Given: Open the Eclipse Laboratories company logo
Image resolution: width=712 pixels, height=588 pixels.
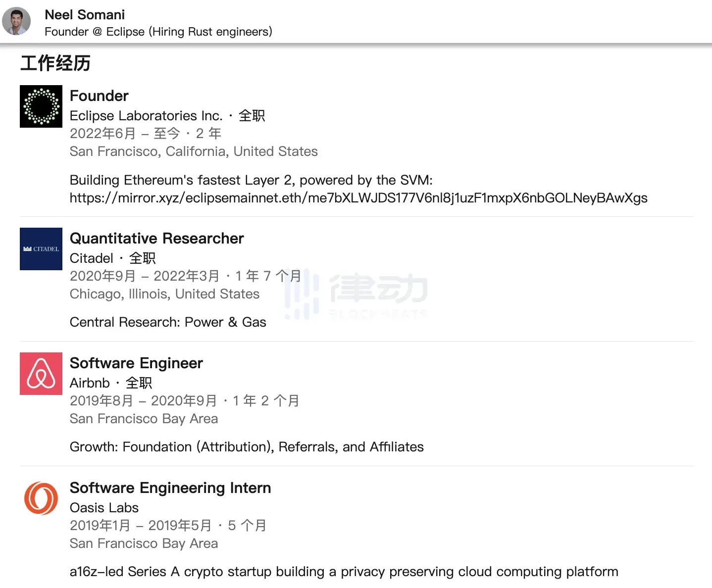Looking at the screenshot, I should (41, 106).
